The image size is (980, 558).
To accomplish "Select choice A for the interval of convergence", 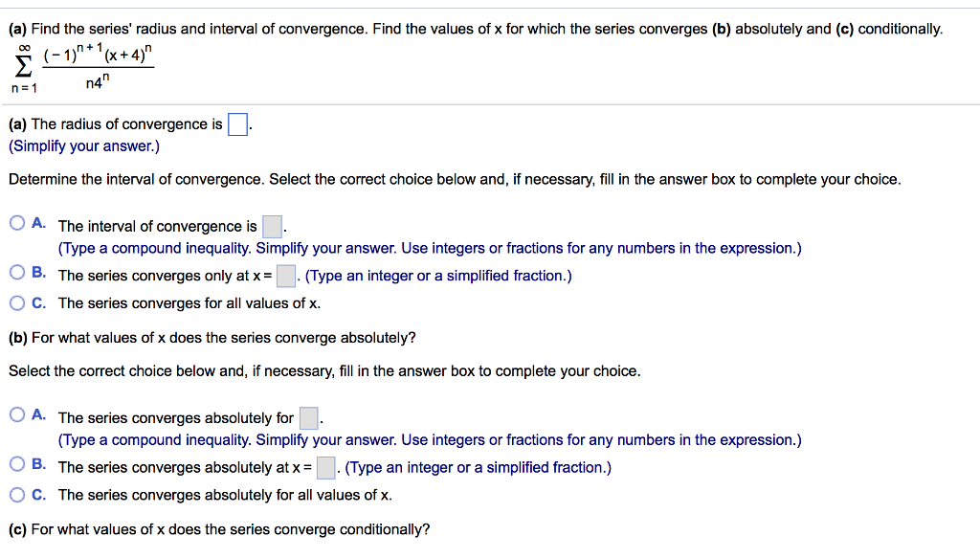I will [17, 222].
